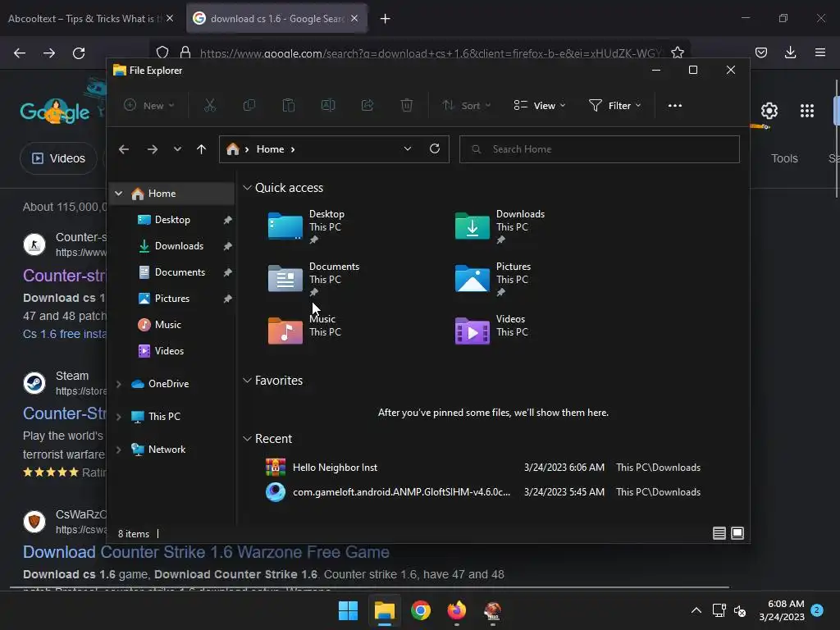
Task: Select Desktop in the navigation pane
Action: pos(172,220)
